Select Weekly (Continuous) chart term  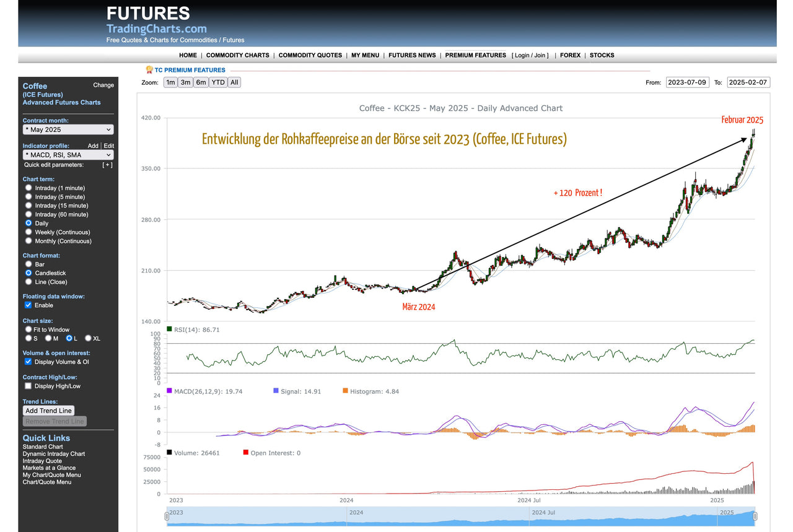pos(28,232)
